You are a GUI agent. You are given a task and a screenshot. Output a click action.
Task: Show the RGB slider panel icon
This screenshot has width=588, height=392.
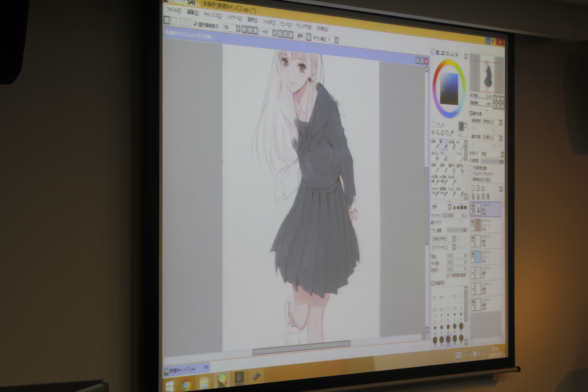438,53
